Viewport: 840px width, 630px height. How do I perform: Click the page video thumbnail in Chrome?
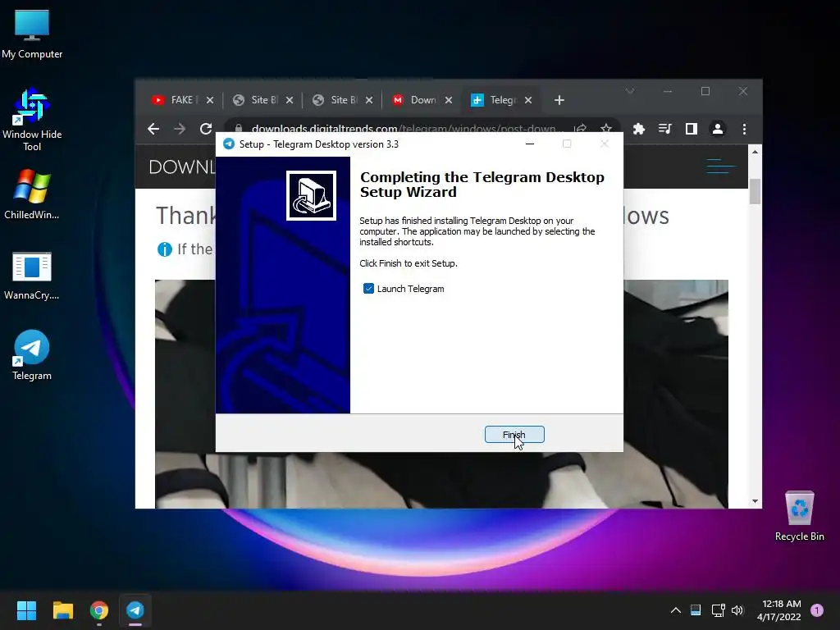[441, 394]
